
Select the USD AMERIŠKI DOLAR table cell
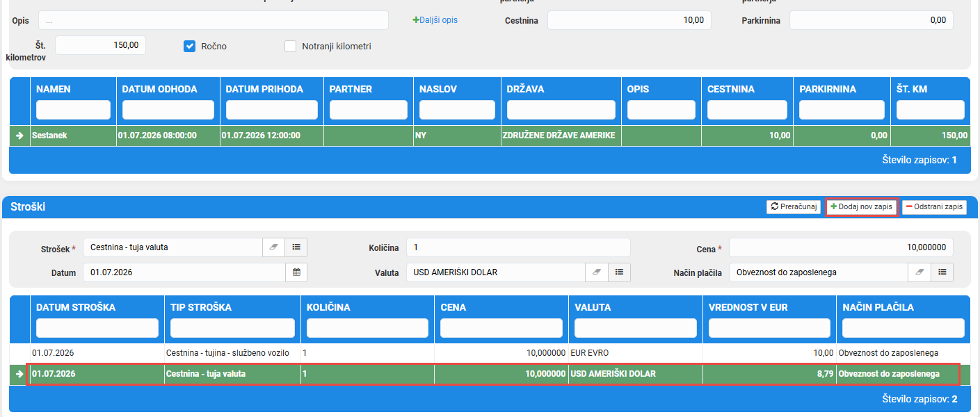click(x=636, y=374)
